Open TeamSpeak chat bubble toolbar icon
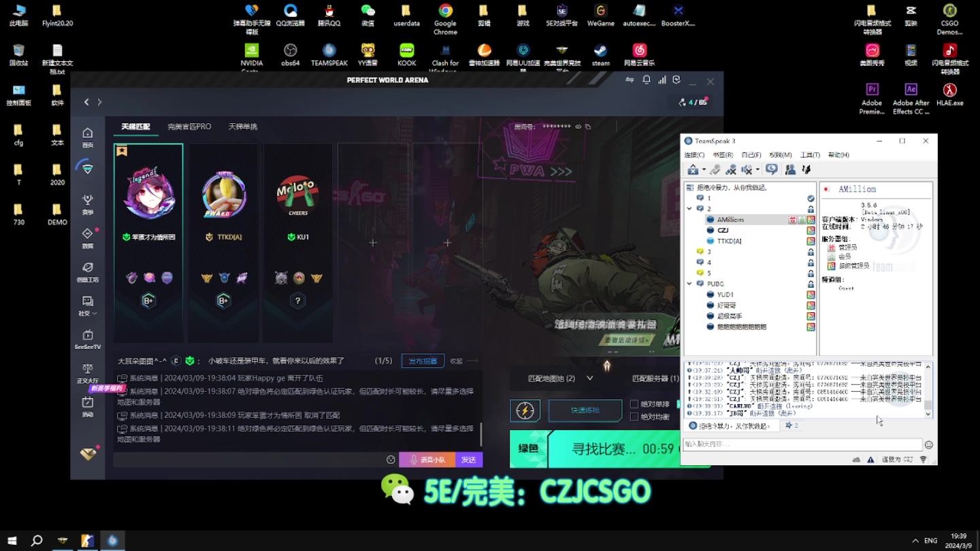Viewport: 980px width, 551px height. (771, 169)
